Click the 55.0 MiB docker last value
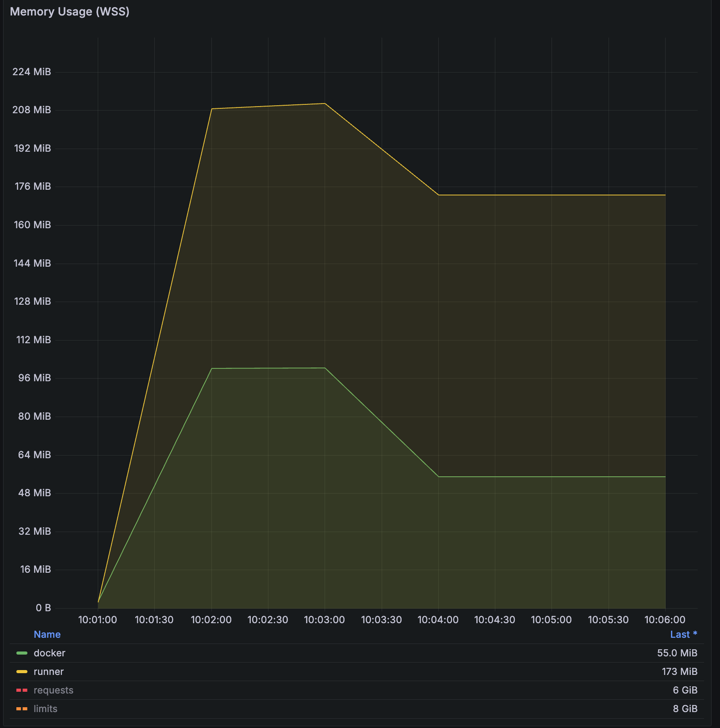720x728 pixels. point(677,653)
